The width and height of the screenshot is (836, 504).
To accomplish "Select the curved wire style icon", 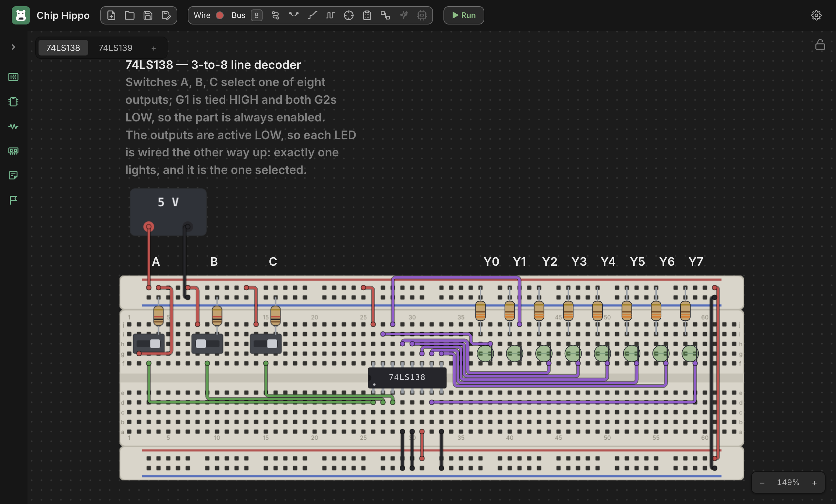I will coord(294,15).
